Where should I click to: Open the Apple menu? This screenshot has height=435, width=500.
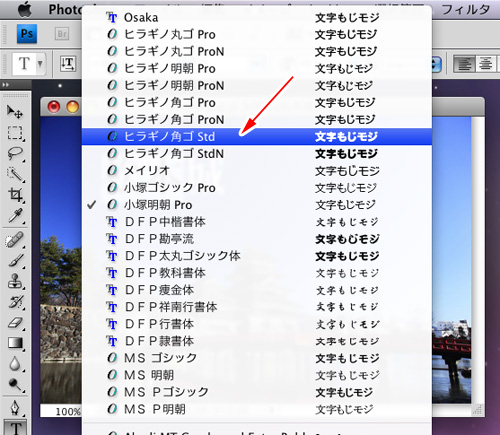point(24,9)
